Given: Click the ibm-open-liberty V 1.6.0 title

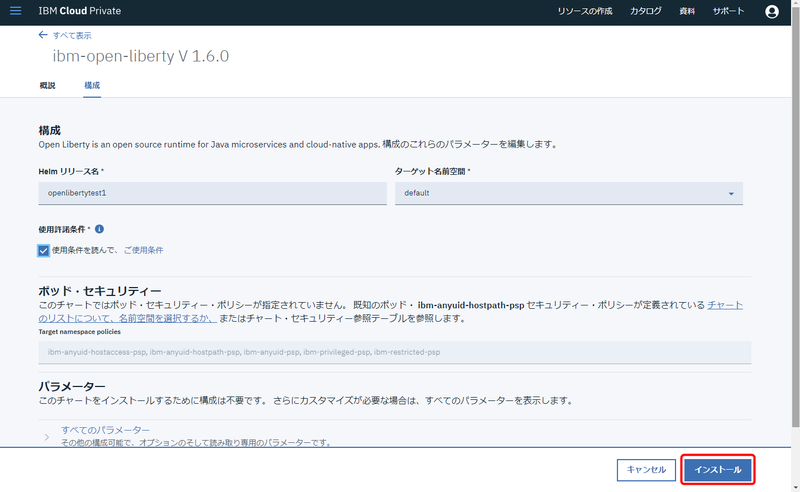Looking at the screenshot, I should (x=141, y=56).
